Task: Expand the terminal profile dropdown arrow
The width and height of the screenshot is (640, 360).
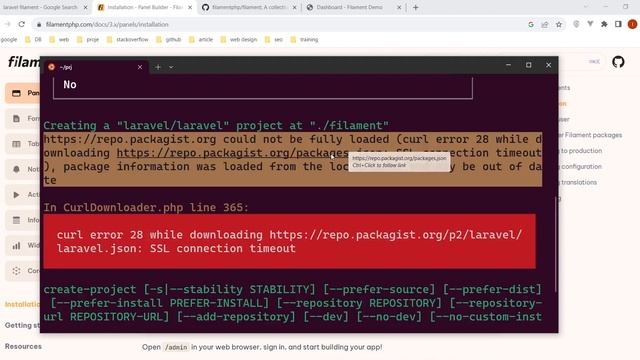Action: (x=171, y=67)
